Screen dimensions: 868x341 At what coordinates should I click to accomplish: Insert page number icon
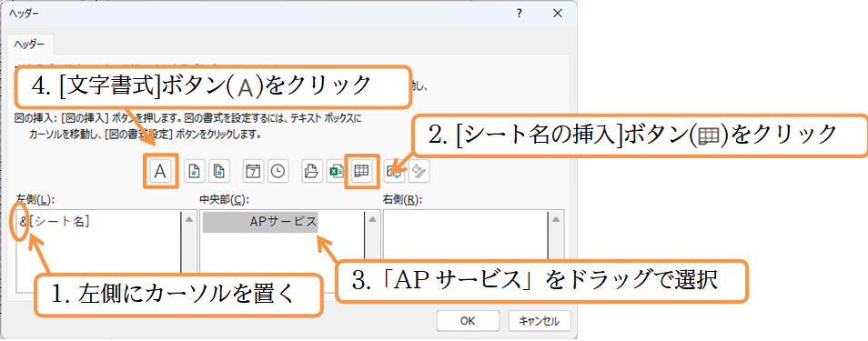(x=195, y=172)
